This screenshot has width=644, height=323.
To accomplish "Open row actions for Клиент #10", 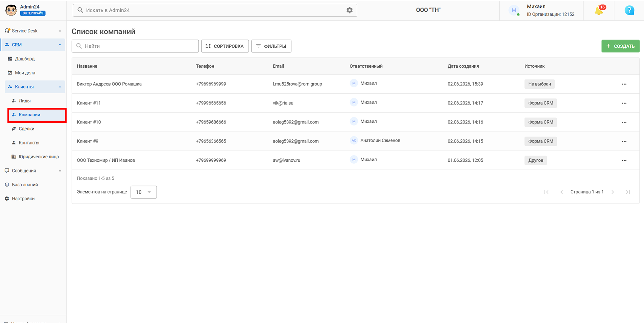I will pos(624,122).
